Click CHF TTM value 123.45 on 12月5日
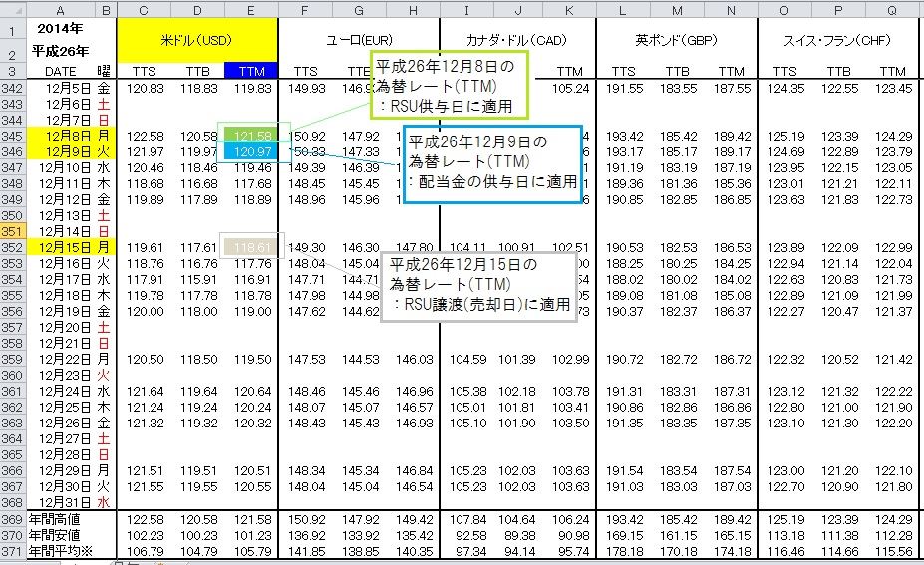This screenshot has height=565, width=924. click(893, 89)
